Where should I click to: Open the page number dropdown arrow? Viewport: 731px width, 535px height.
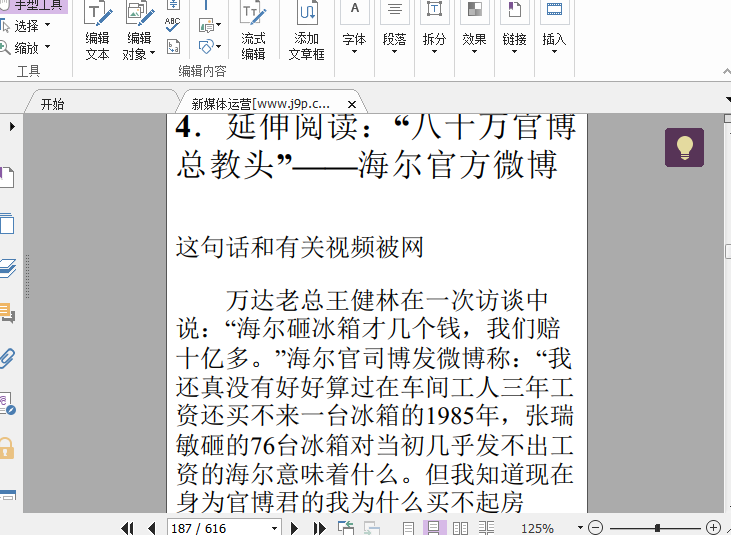tap(275, 528)
